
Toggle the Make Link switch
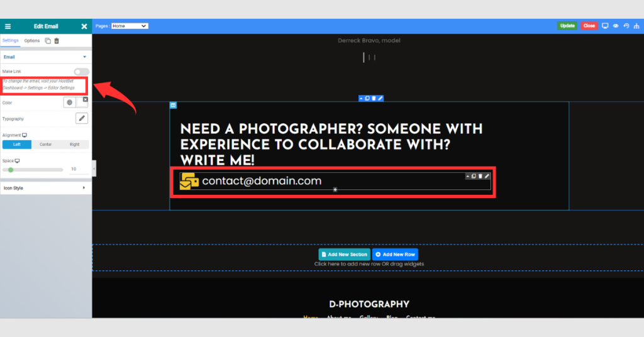(81, 72)
